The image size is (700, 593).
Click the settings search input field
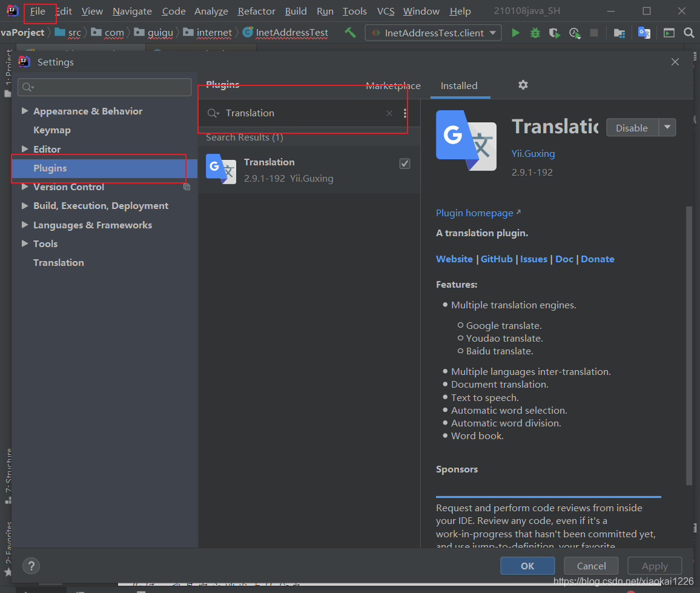point(105,87)
